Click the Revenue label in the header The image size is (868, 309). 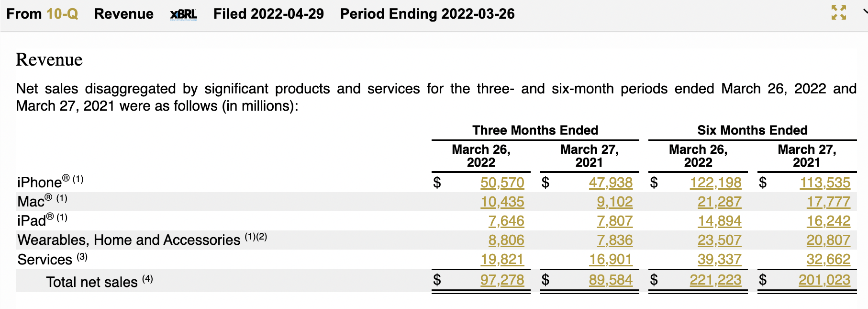coord(123,14)
